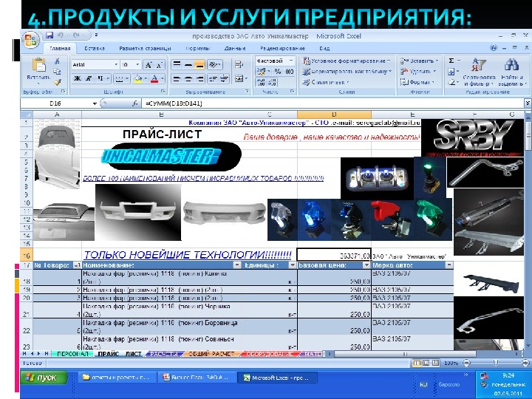
Task: Click the Windows пуск start button
Action: click(44, 378)
